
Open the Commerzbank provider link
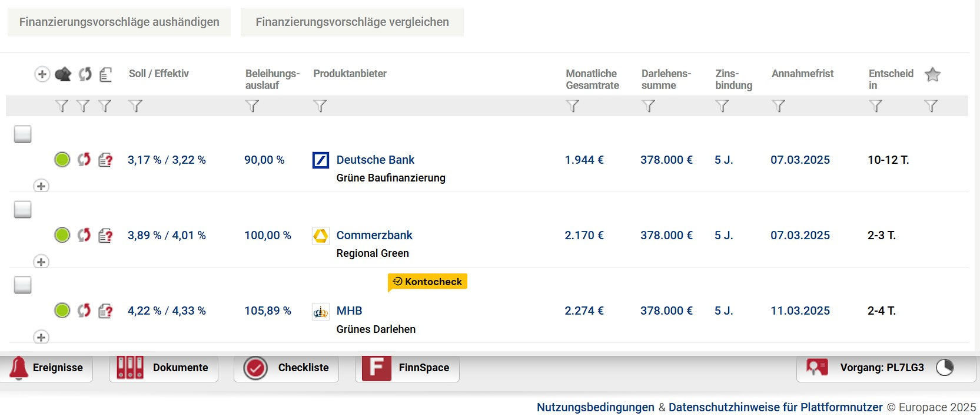374,235
